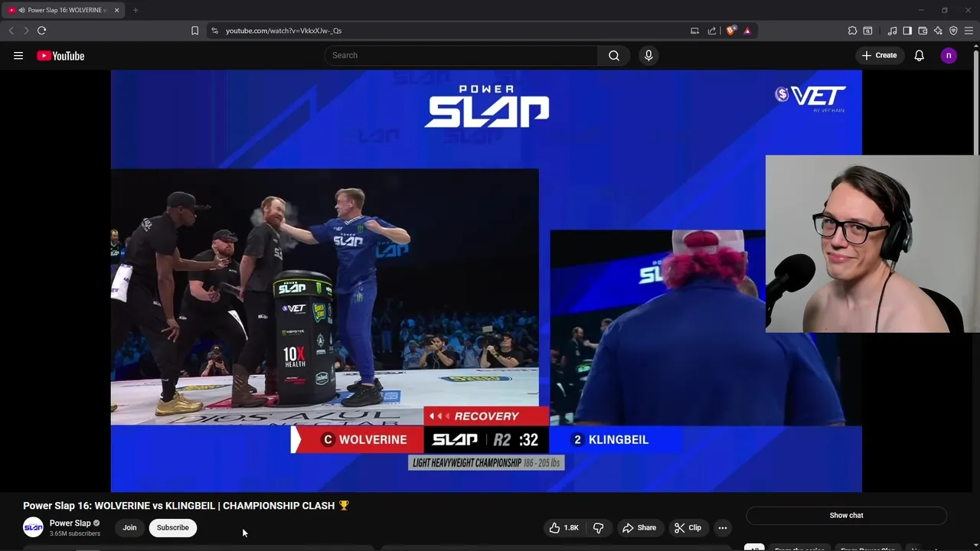The width and height of the screenshot is (980, 551).
Task: Click the Show chat button
Action: click(x=846, y=516)
